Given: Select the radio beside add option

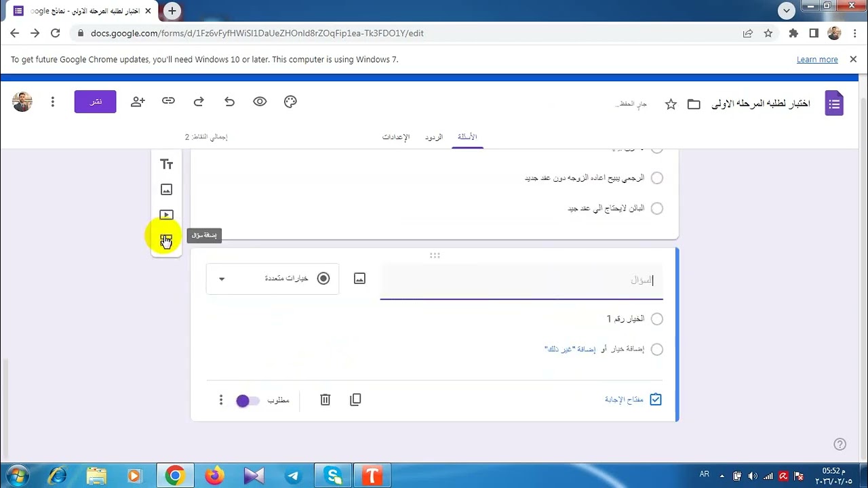Looking at the screenshot, I should pyautogui.click(x=656, y=350).
